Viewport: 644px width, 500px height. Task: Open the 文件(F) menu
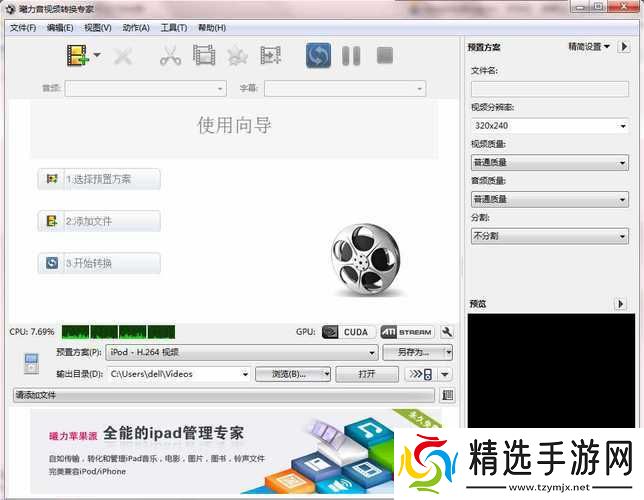tap(22, 27)
